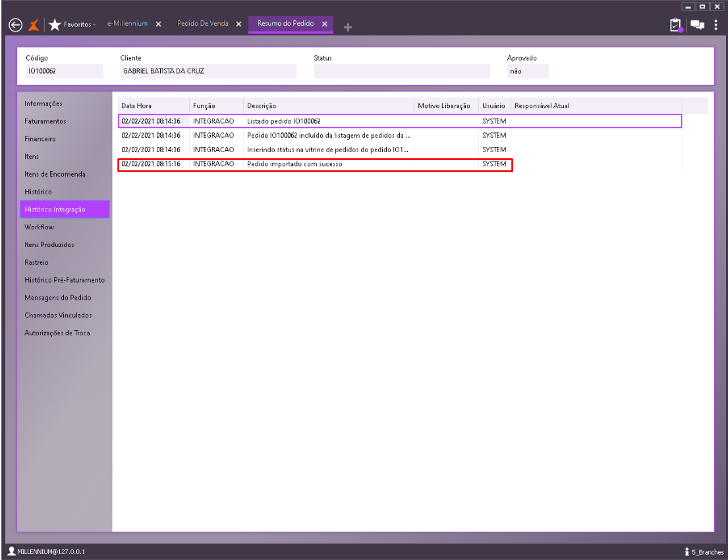Open Autorizações de Troca in the sidebar

click(57, 333)
